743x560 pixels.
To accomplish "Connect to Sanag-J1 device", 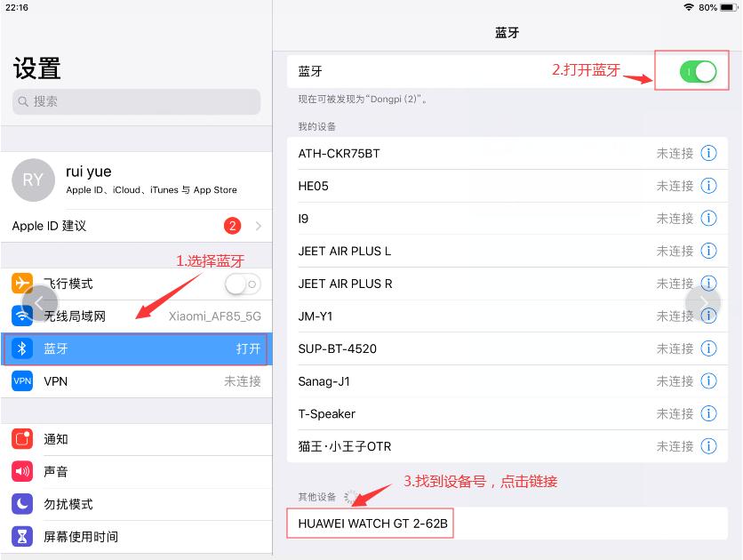I will 507,381.
